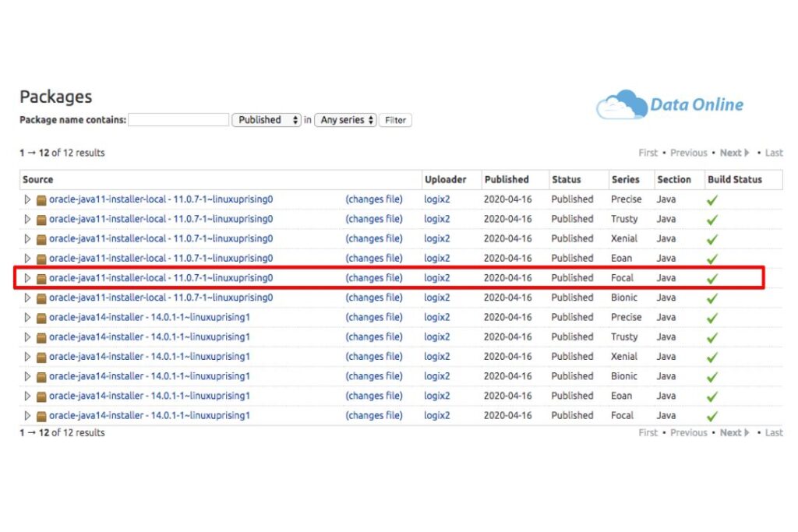Open uploader logix2 link in java11 Trusty row
This screenshot has width=798, height=532.
pos(437,219)
